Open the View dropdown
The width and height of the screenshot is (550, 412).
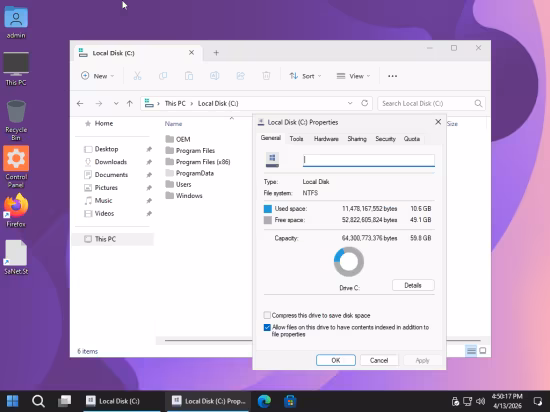pyautogui.click(x=353, y=76)
